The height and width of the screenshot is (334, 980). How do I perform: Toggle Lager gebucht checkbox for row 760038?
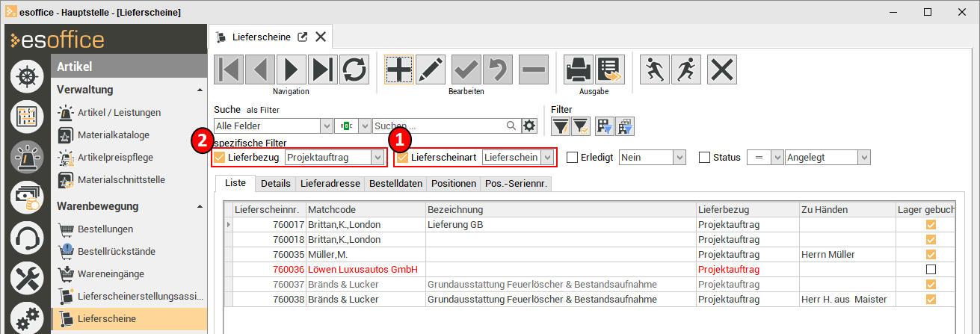point(931,299)
